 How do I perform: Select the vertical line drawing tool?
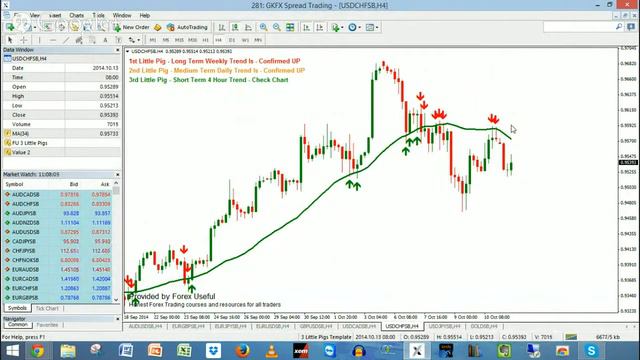pos(39,40)
